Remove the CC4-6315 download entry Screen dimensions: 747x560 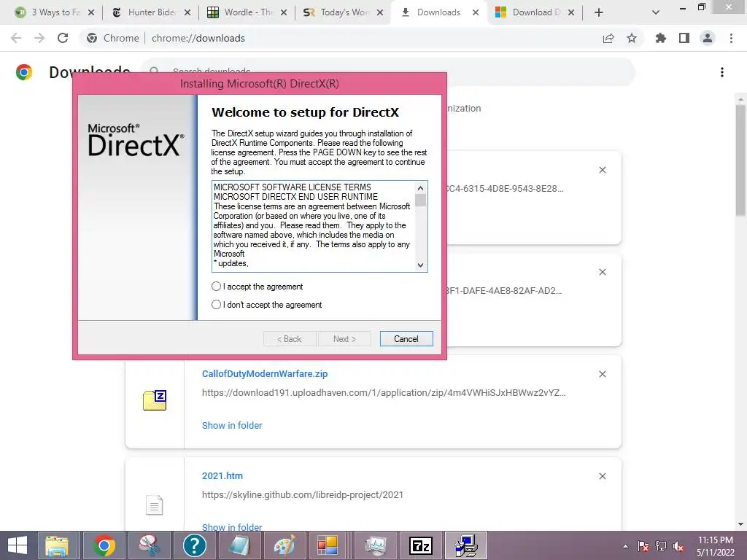pos(602,170)
